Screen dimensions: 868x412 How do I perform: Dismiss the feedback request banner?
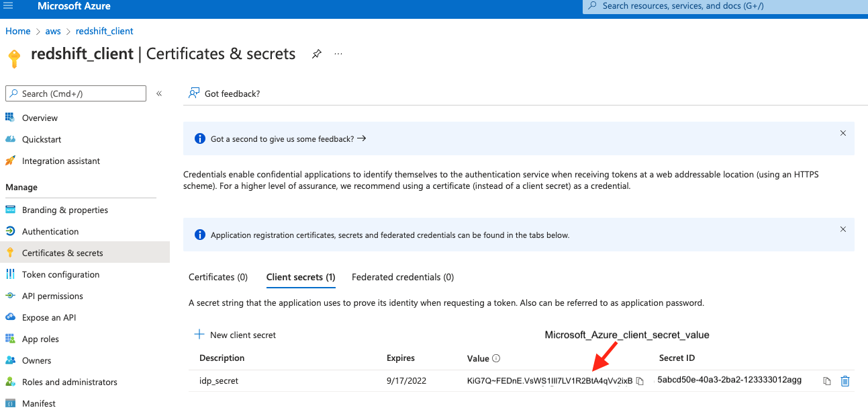coord(843,133)
